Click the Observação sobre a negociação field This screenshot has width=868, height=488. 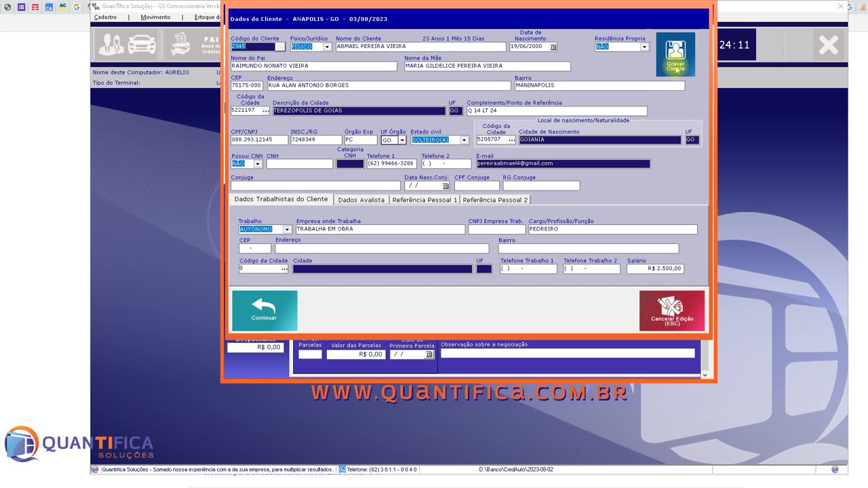tap(568, 353)
